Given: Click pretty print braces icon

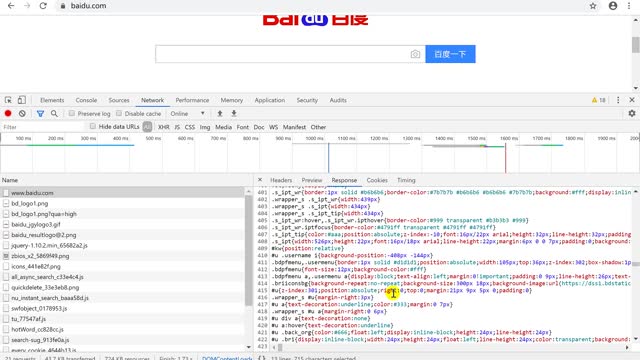Looking at the screenshot, I should (x=262, y=358).
